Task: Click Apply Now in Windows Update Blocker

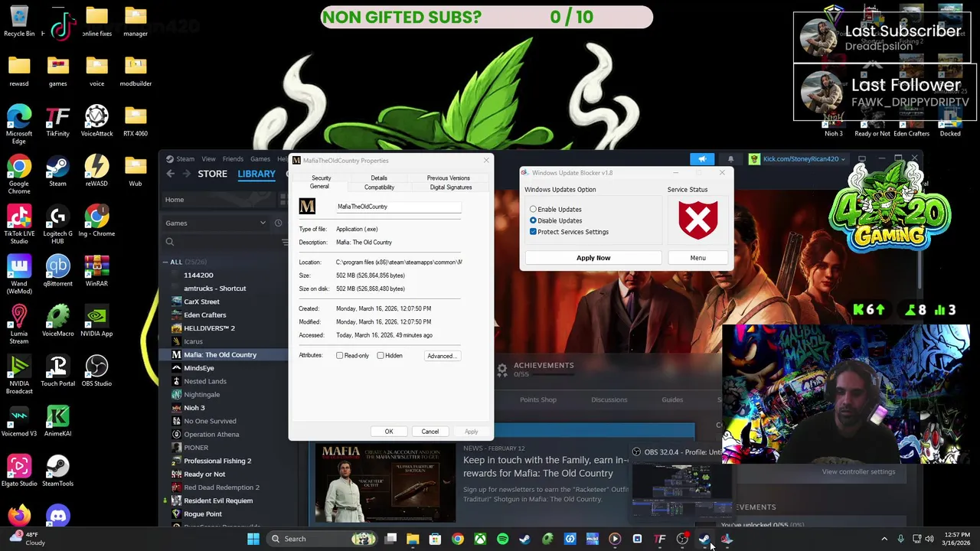Action: tap(593, 258)
